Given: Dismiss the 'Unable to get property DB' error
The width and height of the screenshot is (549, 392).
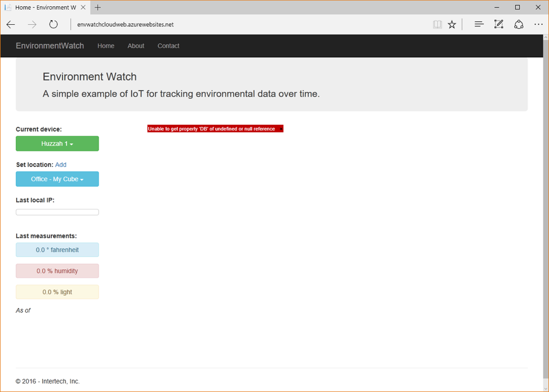Looking at the screenshot, I should (280, 128).
